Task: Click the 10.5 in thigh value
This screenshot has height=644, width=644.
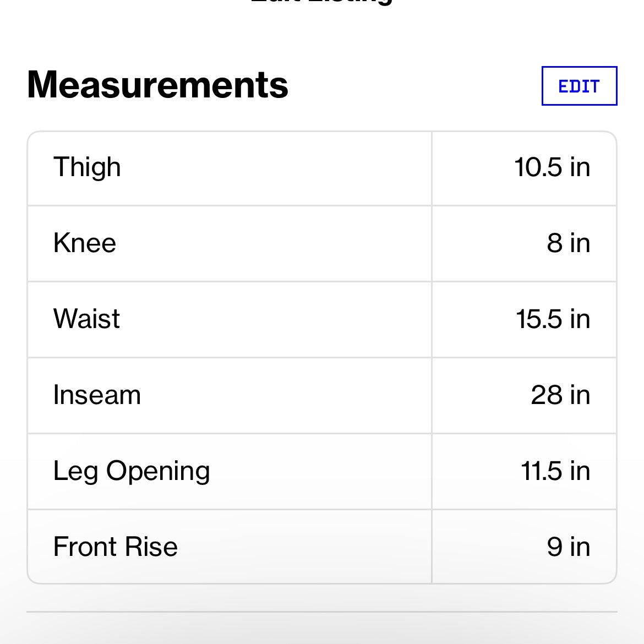Action: point(552,167)
